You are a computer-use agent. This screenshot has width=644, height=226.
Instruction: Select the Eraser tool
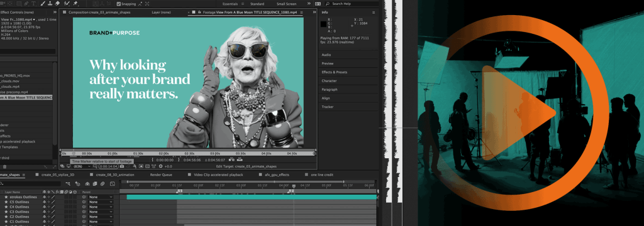pos(57,4)
